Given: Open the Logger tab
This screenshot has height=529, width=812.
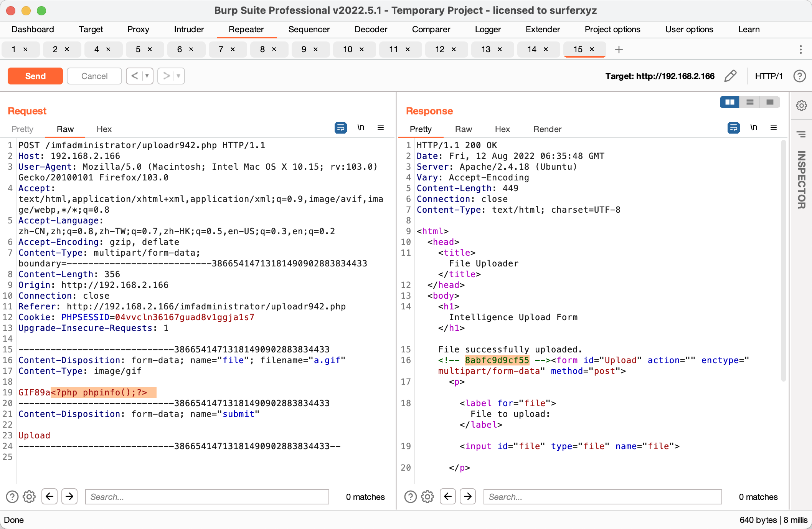Looking at the screenshot, I should click(x=488, y=30).
